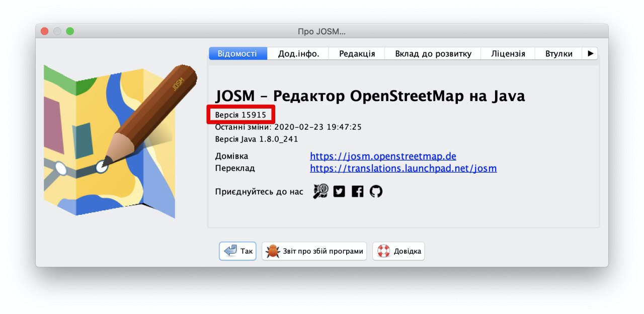Screen dimensions: 644x314
Task: Click the green zoom window button
Action: coord(70,31)
